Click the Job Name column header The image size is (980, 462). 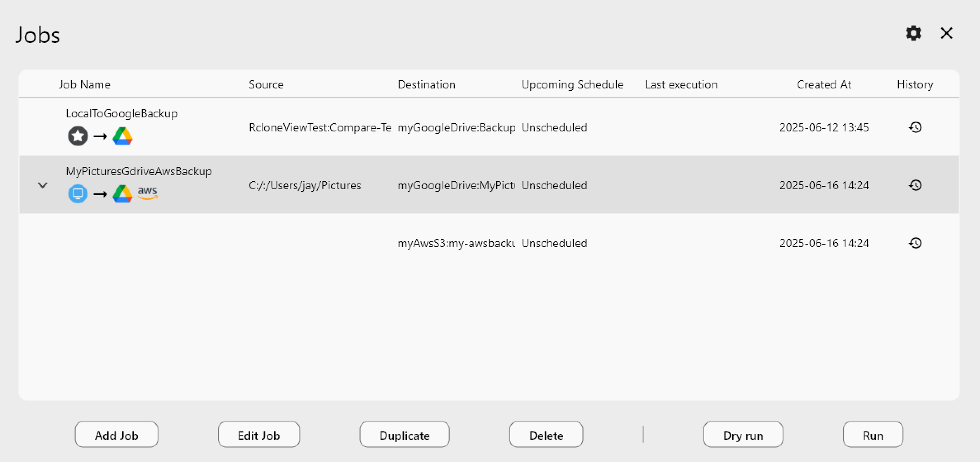84,84
